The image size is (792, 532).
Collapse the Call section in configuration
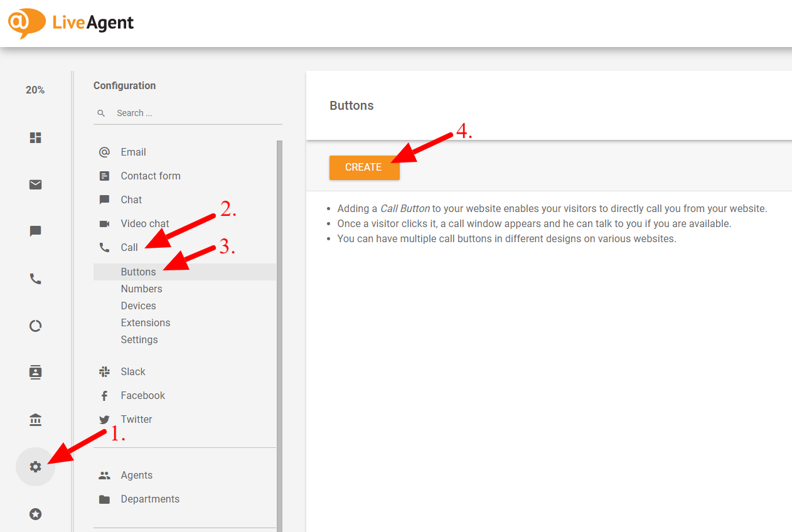click(x=129, y=247)
